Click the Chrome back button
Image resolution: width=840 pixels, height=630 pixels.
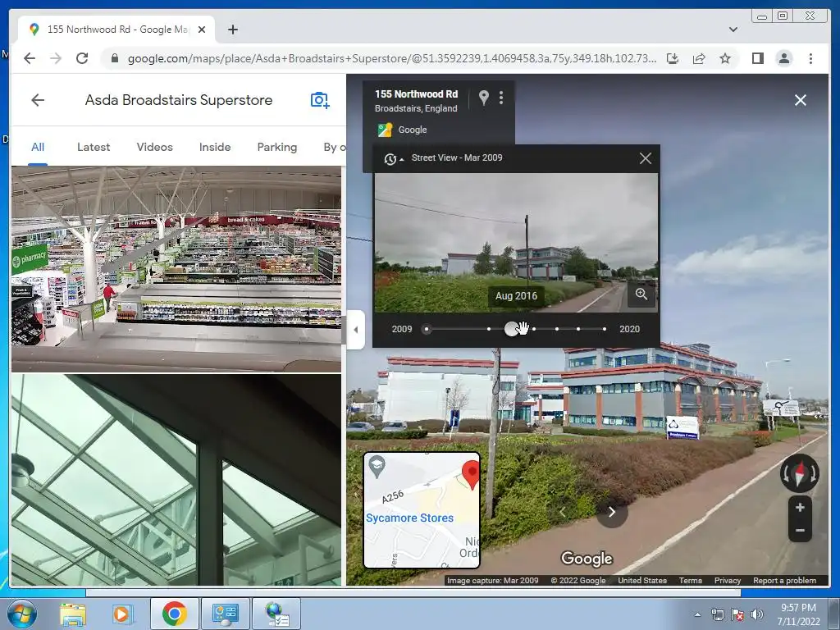pyautogui.click(x=30, y=58)
